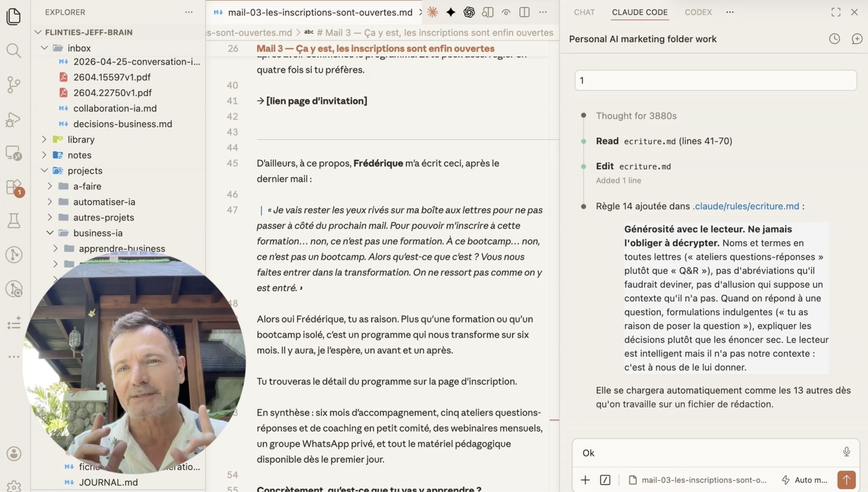Click the prompt input containing 'Ok'

(708, 452)
